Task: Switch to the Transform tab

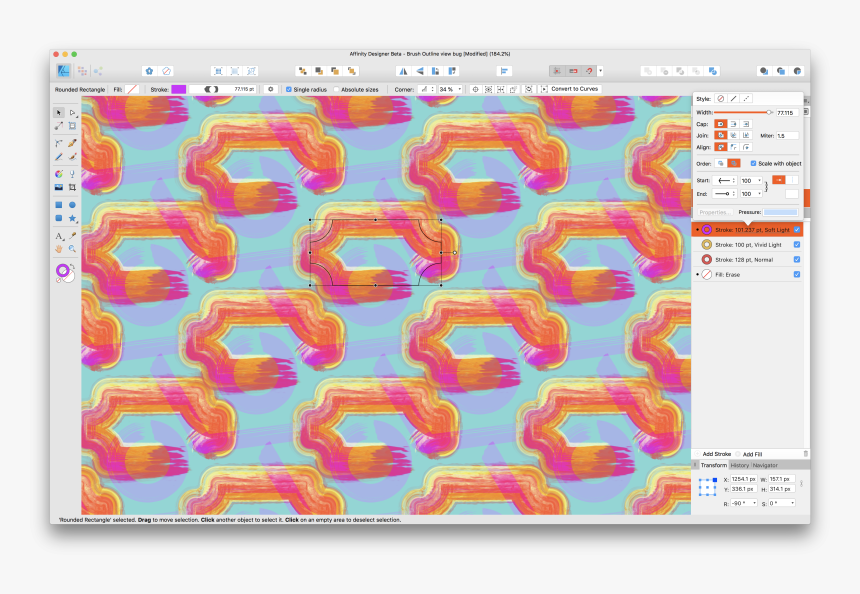Action: (714, 465)
